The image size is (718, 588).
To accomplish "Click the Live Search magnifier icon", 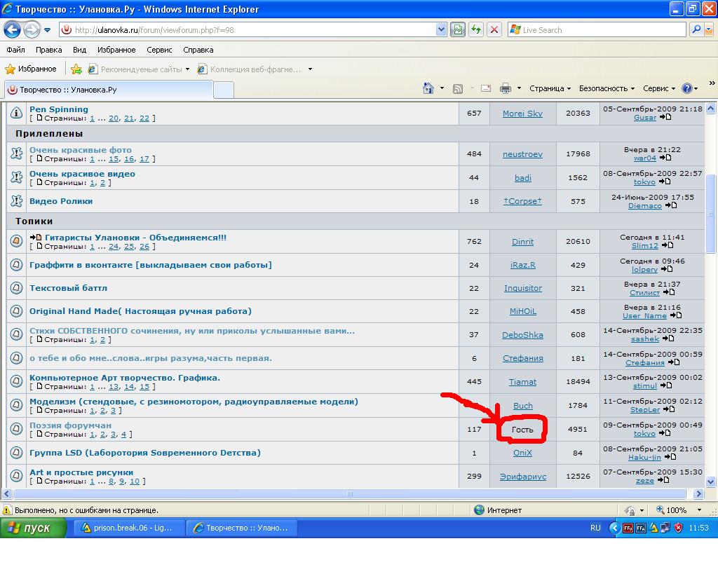I will tap(696, 30).
